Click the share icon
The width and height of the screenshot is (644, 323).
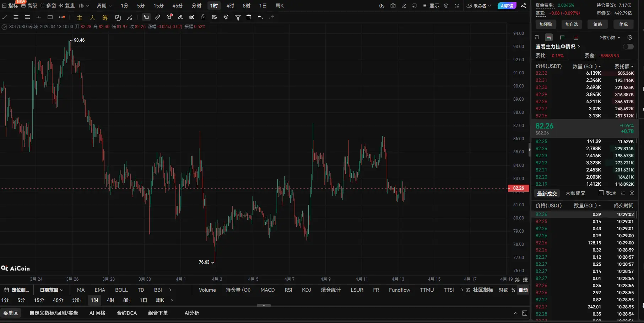pyautogui.click(x=523, y=6)
